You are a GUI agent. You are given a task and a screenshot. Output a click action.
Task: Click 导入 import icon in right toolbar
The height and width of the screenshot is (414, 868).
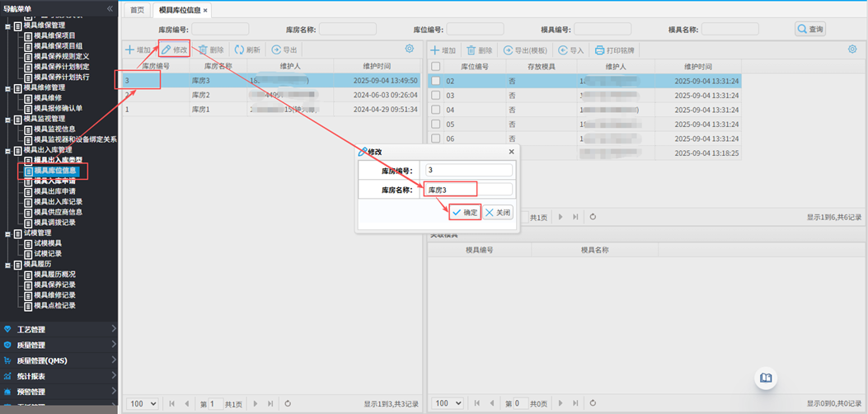[570, 50]
